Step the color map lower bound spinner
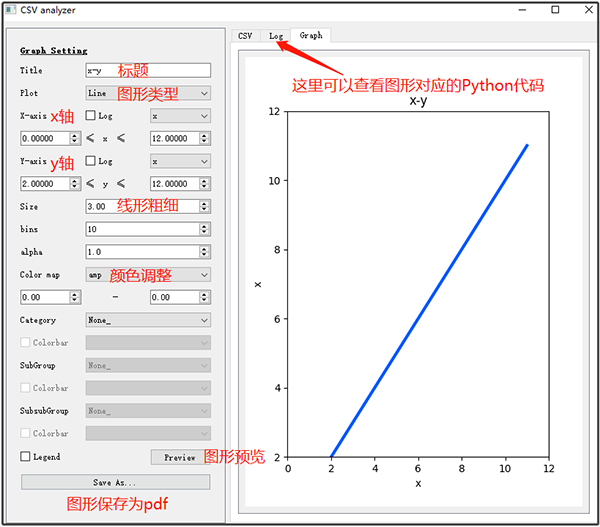The image size is (600, 527). (75, 297)
